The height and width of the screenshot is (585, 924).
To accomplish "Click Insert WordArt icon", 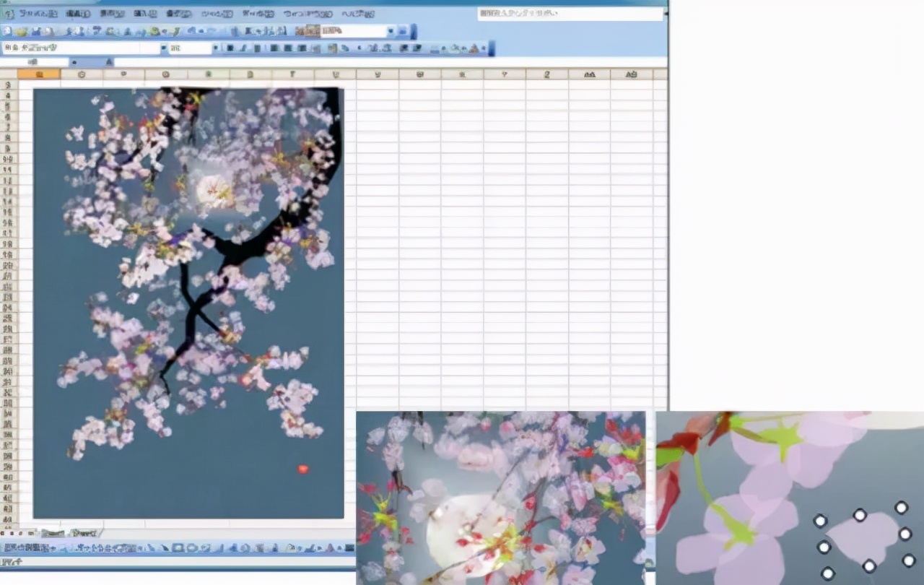I will tap(232, 547).
